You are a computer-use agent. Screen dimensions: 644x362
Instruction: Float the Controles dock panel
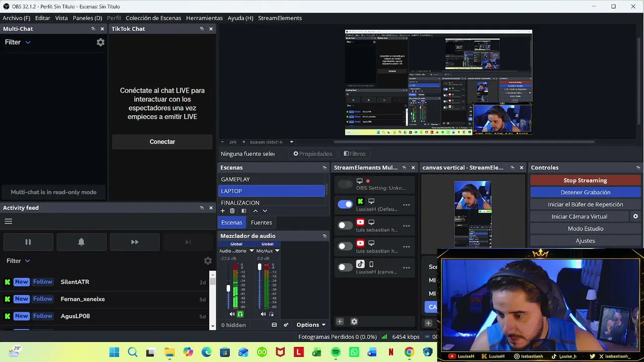638,167
